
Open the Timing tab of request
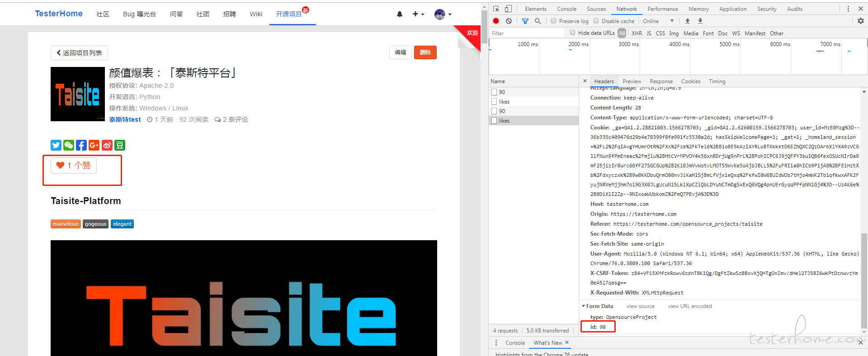[x=717, y=81]
